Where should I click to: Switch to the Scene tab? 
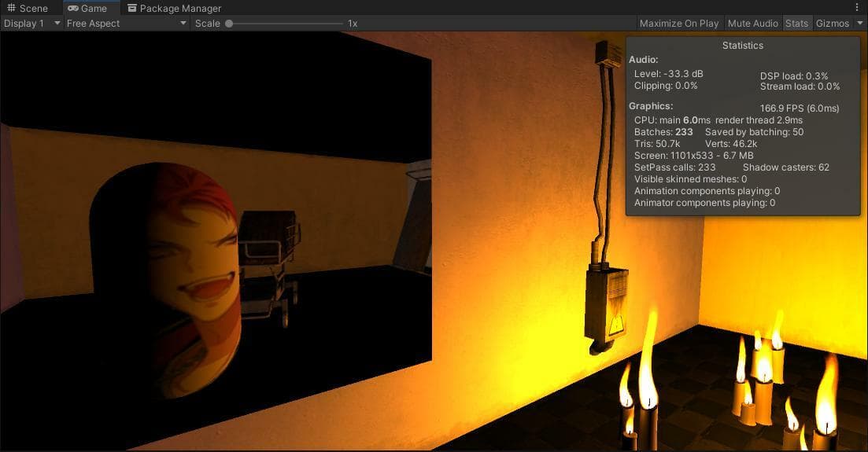pyautogui.click(x=28, y=9)
